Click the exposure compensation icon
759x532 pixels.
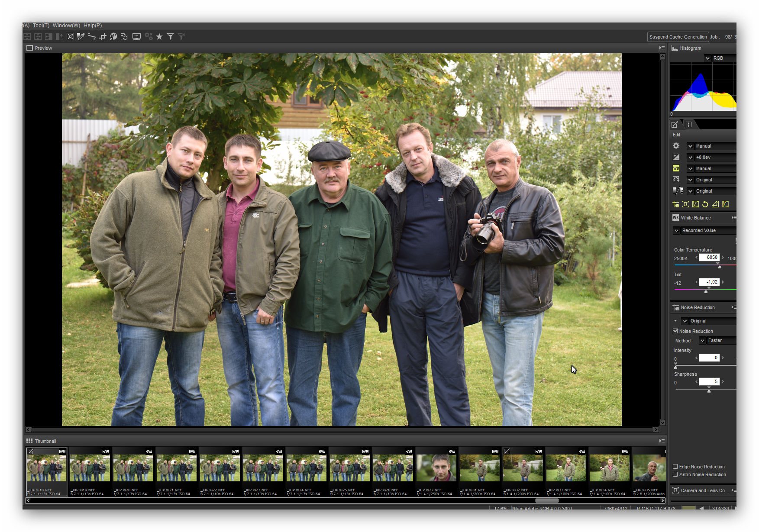pos(676,157)
